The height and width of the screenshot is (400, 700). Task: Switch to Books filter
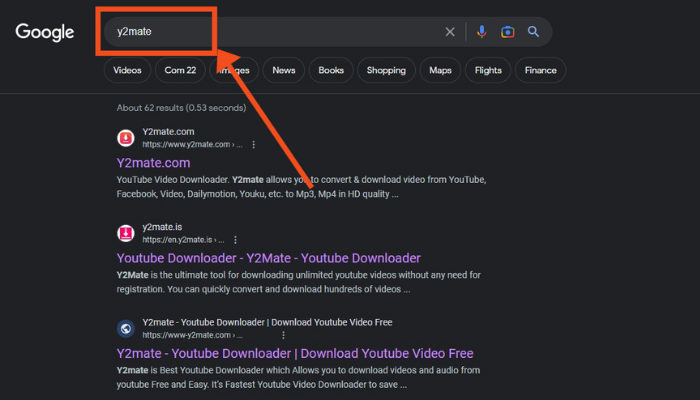[331, 70]
